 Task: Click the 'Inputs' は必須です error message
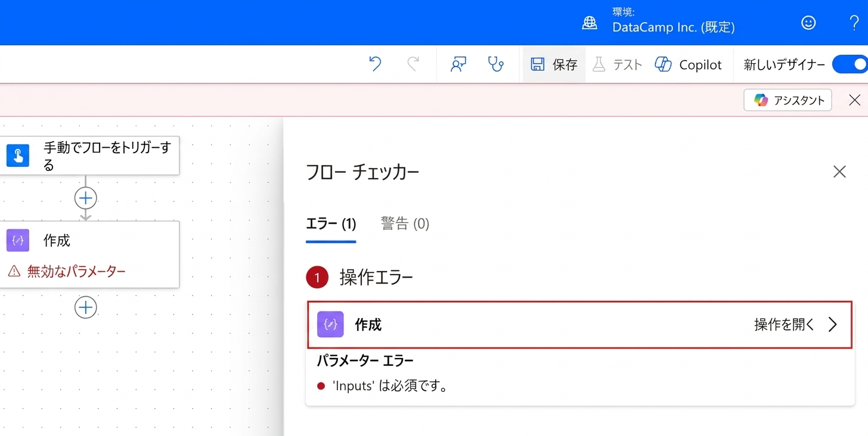point(390,386)
